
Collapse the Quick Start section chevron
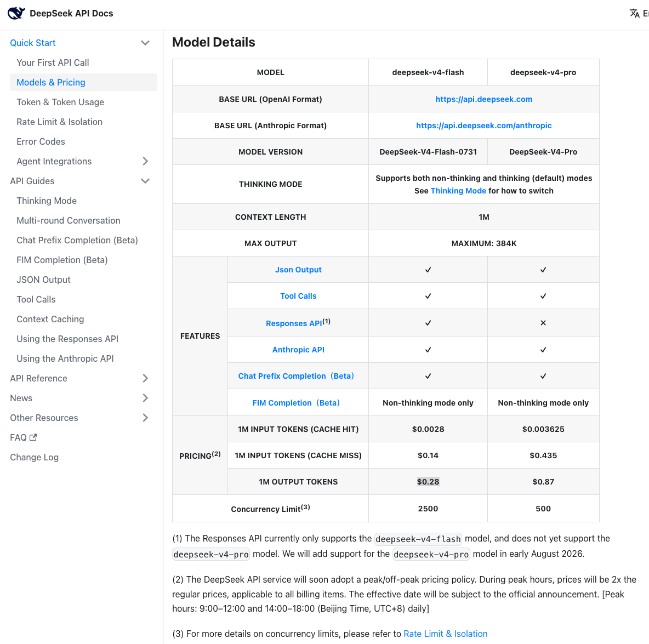(145, 43)
